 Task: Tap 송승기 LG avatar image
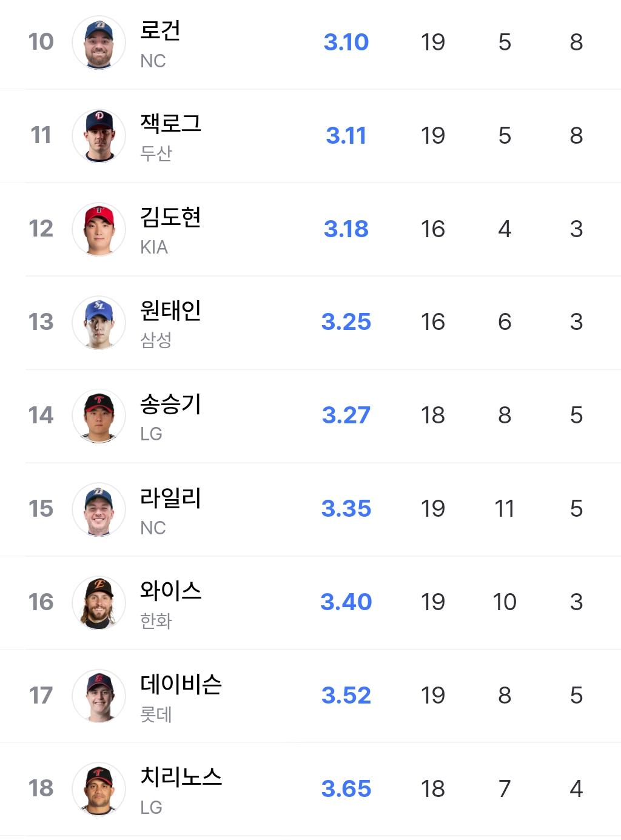click(99, 415)
